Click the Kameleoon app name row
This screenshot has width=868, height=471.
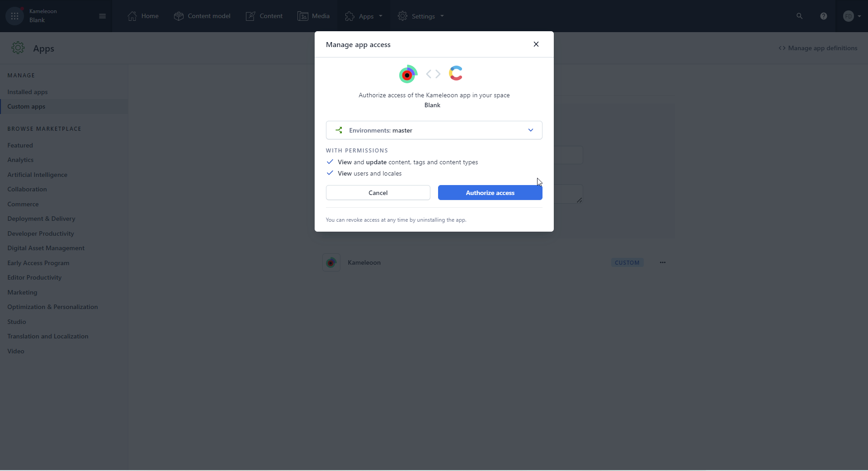(364, 262)
